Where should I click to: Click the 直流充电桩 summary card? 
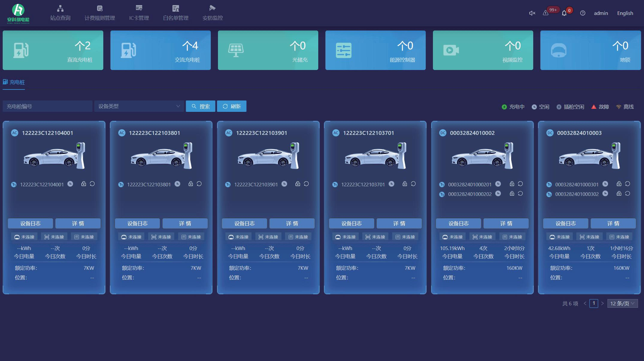[x=53, y=50]
